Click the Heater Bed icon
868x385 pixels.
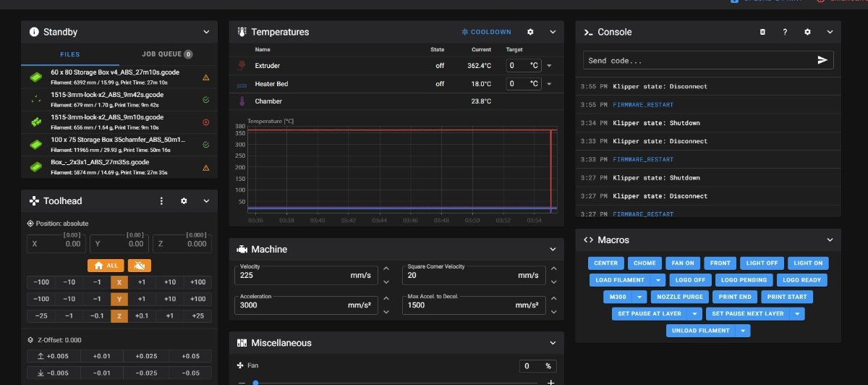click(242, 84)
